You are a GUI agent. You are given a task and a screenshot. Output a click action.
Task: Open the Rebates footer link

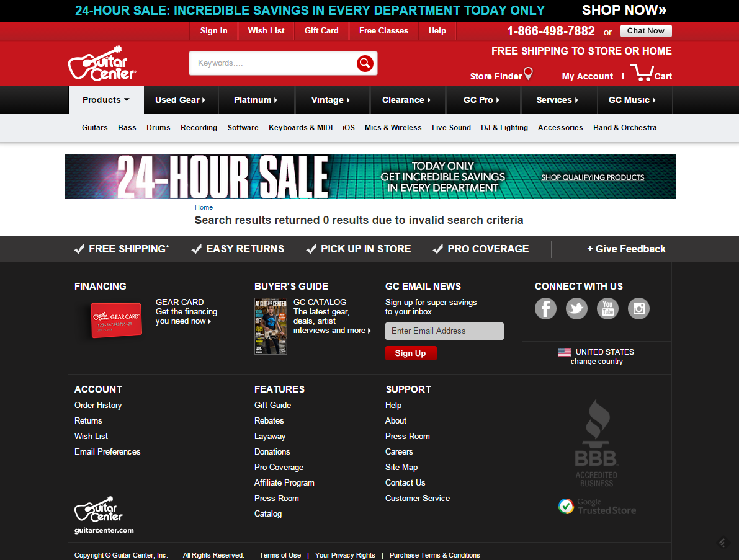coord(269,420)
